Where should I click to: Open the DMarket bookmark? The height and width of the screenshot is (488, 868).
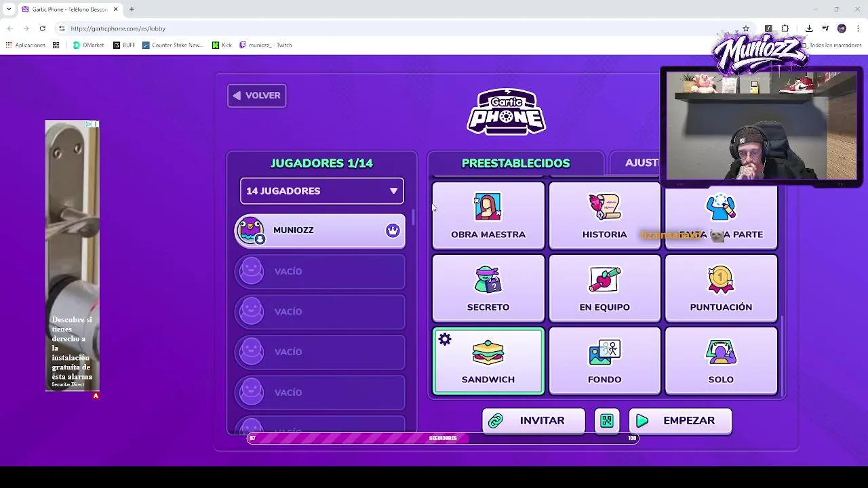point(89,45)
